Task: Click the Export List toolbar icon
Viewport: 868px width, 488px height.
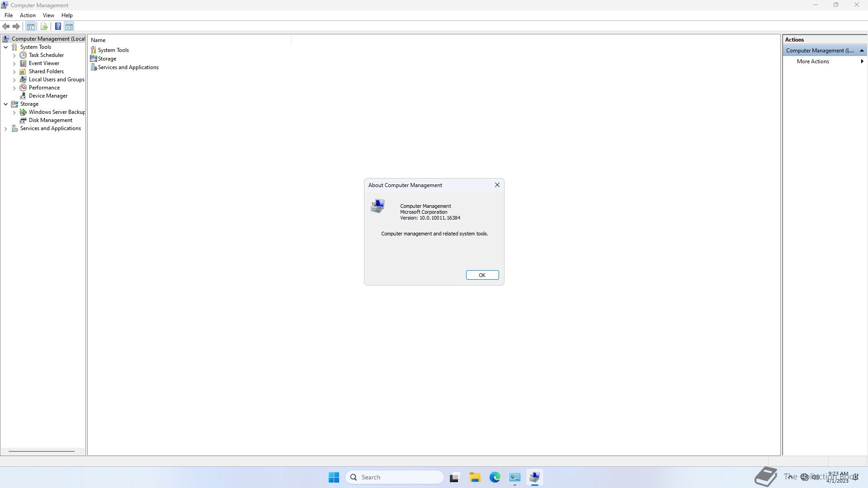Action: pos(44,26)
